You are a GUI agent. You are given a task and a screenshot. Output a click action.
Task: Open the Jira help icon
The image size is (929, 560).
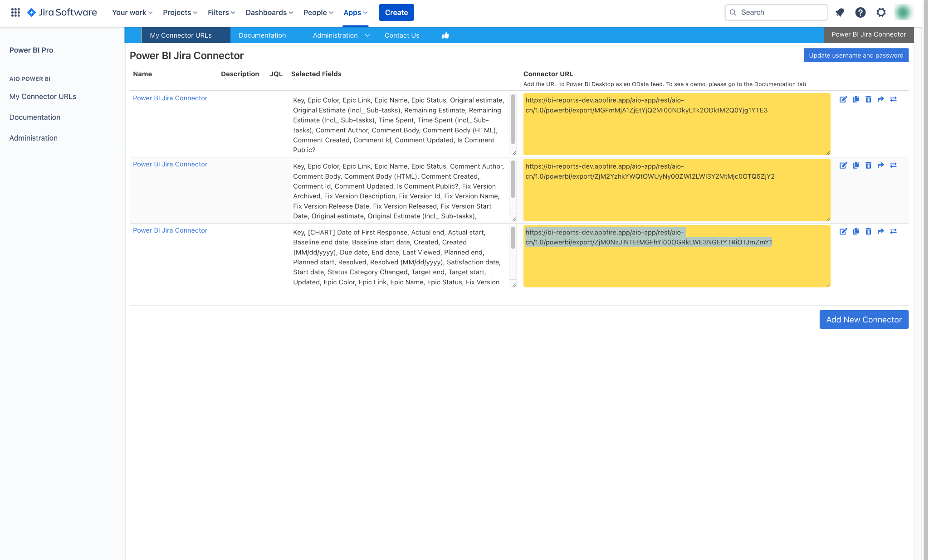coord(860,12)
